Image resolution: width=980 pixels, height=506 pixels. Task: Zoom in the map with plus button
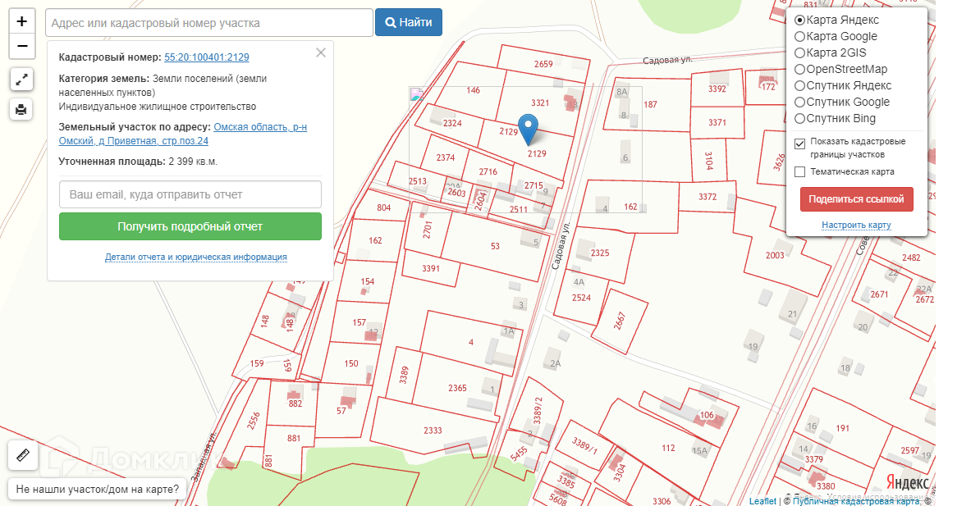(x=22, y=21)
